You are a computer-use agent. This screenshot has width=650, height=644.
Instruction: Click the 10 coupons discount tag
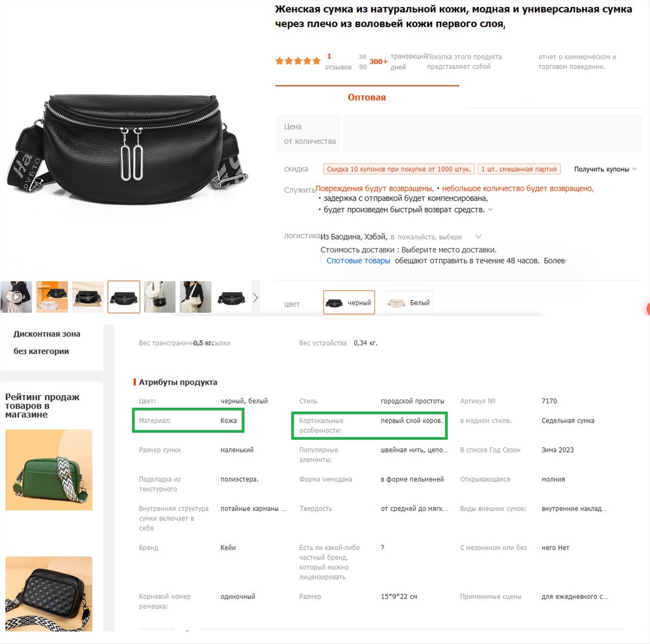(399, 169)
